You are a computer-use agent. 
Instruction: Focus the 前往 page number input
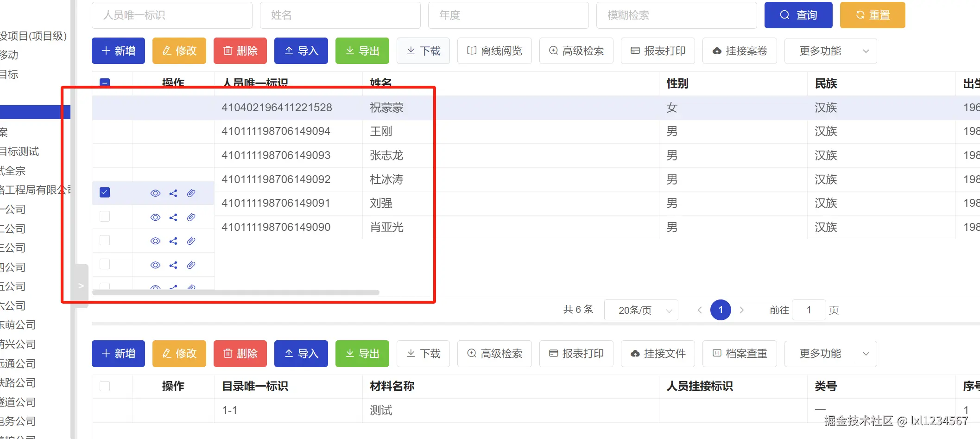(x=809, y=310)
